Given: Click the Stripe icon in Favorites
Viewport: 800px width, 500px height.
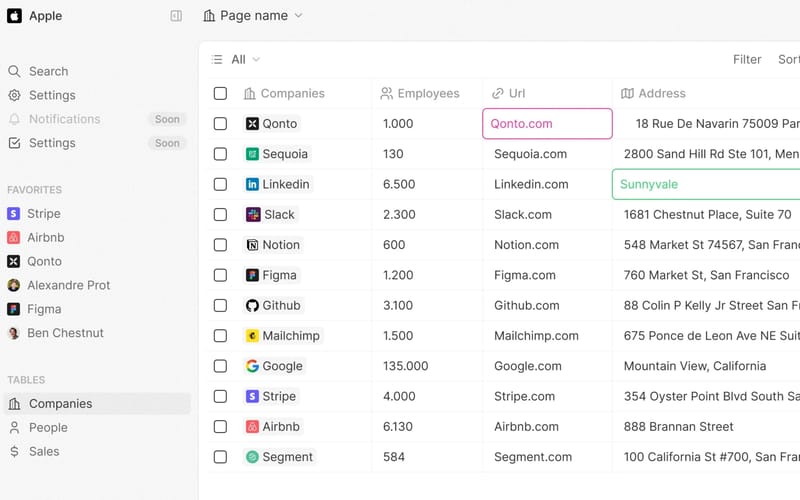Looking at the screenshot, I should pyautogui.click(x=14, y=214).
